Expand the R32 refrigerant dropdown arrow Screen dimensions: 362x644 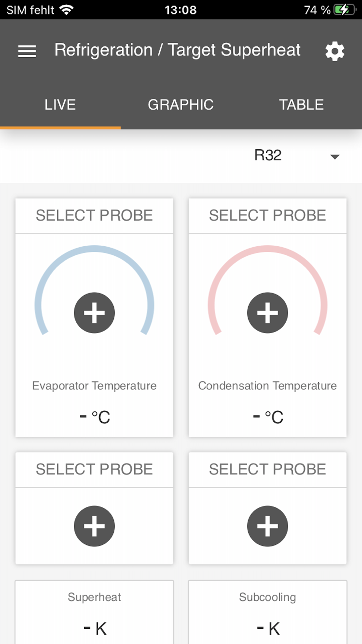[335, 157]
